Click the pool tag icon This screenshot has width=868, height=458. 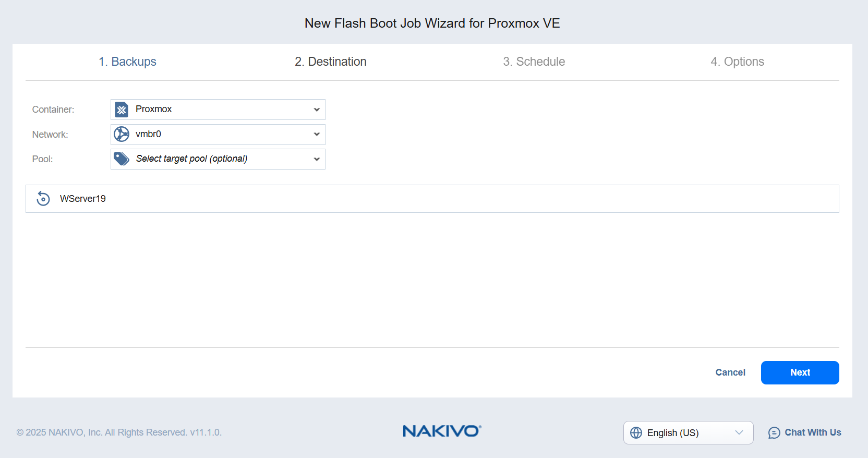122,159
